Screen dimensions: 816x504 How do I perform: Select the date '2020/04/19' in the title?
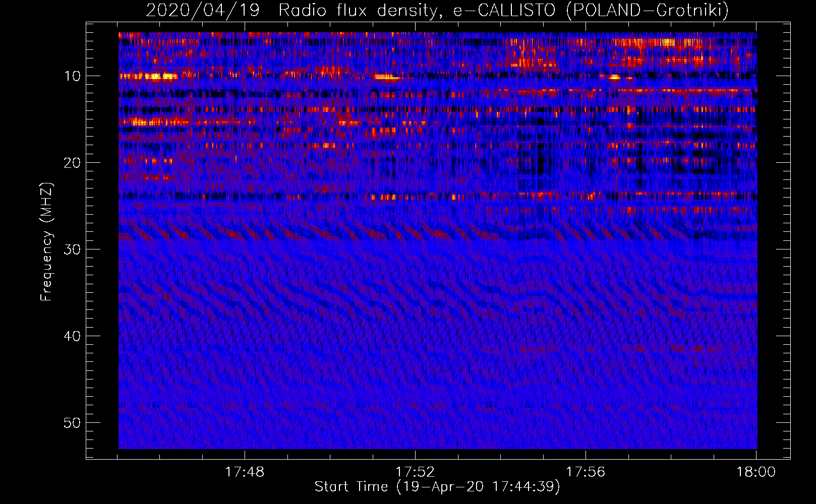click(x=203, y=10)
